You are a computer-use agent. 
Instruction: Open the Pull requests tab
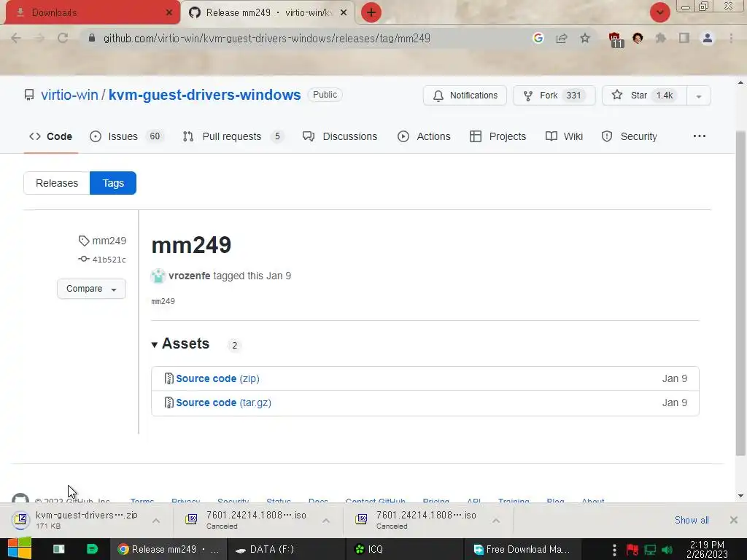coord(233,136)
